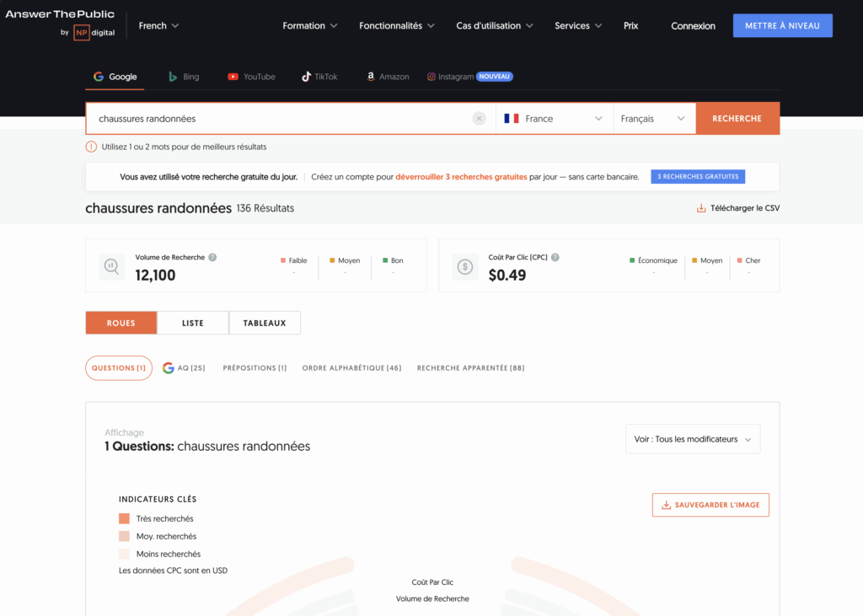Click the NOUVEAU badge next to Instagram
Screen dimensions: 863x616
[x=494, y=77]
